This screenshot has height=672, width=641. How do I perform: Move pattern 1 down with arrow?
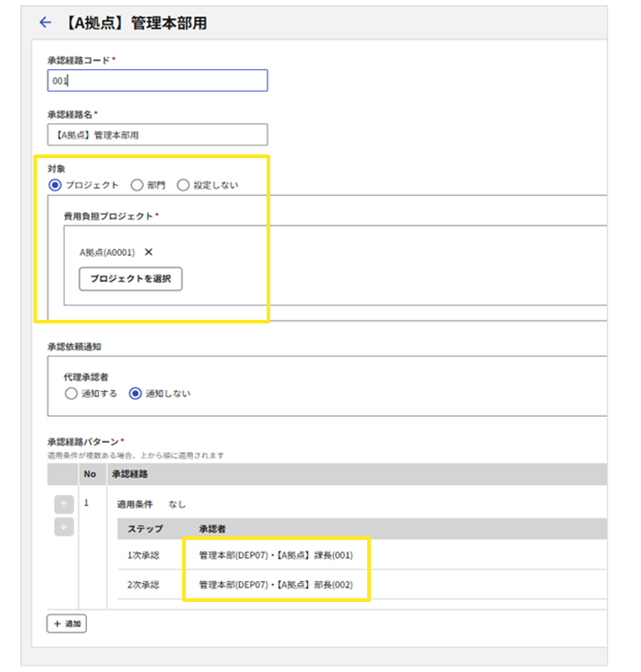point(63,526)
